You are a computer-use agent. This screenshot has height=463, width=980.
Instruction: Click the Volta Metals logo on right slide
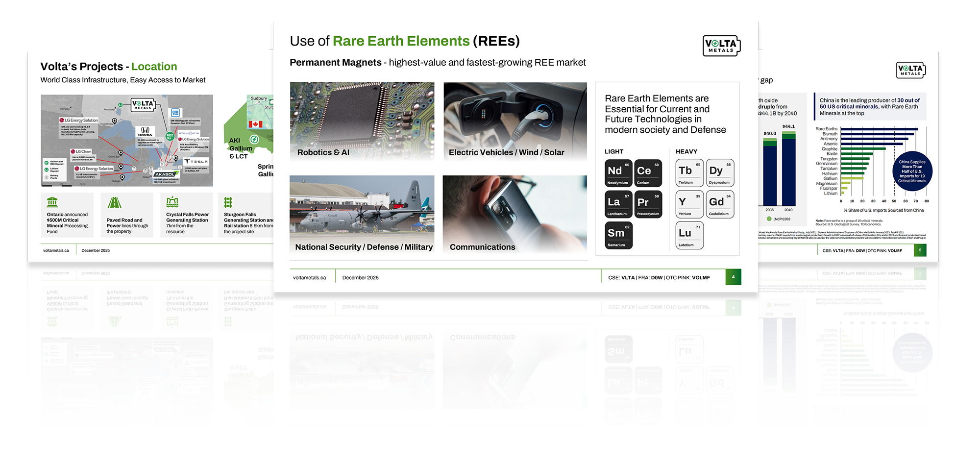pyautogui.click(x=911, y=70)
